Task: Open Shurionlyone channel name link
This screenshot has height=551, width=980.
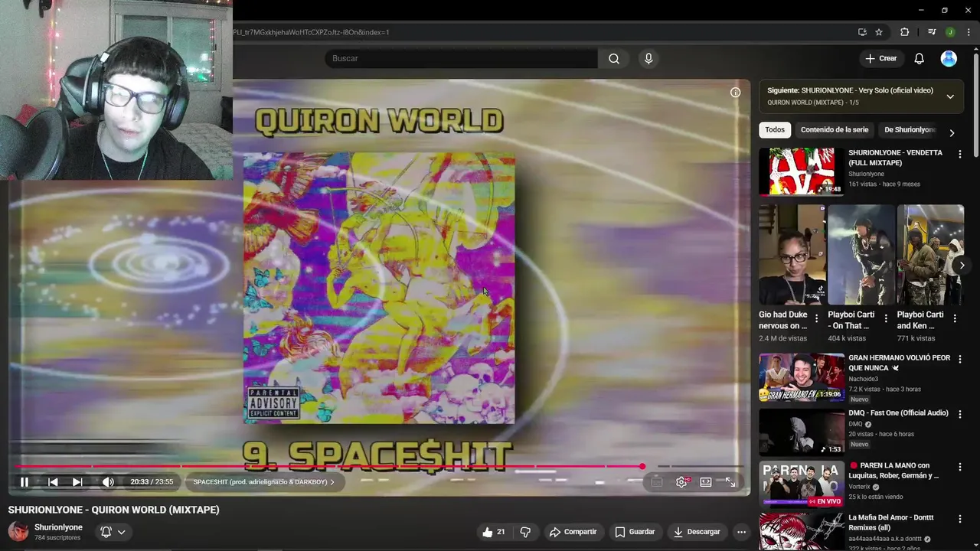Action: (58, 527)
